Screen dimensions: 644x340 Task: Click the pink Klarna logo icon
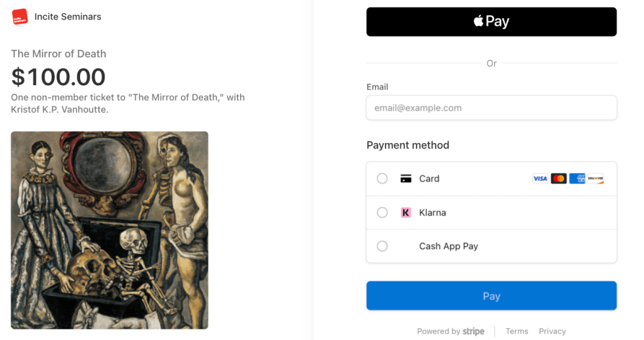pos(406,213)
